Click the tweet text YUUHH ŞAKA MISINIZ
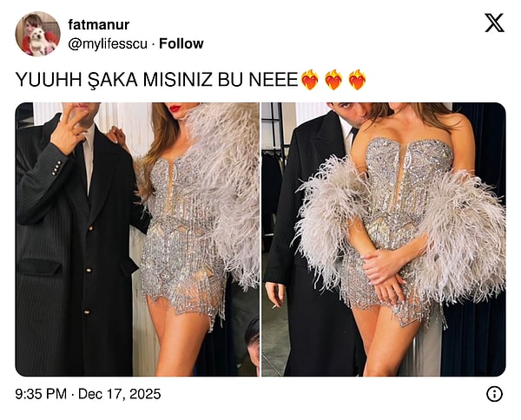The width and height of the screenshot is (521, 420). (x=114, y=79)
